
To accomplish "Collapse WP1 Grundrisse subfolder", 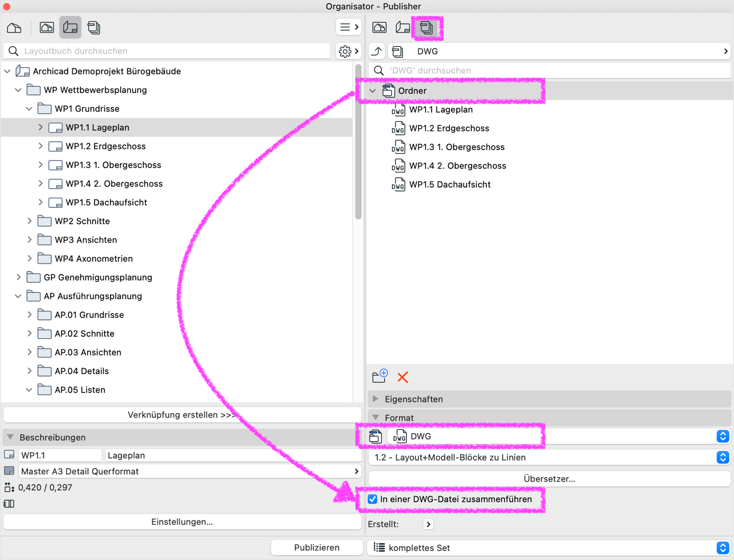I will coord(30,109).
